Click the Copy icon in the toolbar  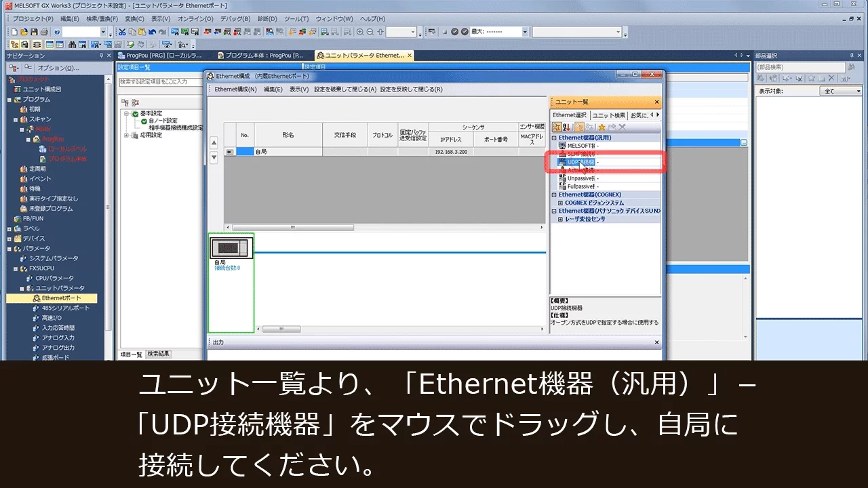132,32
